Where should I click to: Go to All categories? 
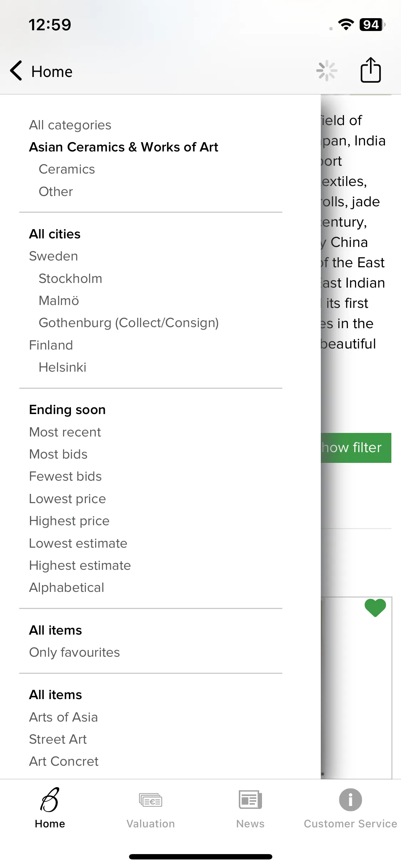point(70,125)
